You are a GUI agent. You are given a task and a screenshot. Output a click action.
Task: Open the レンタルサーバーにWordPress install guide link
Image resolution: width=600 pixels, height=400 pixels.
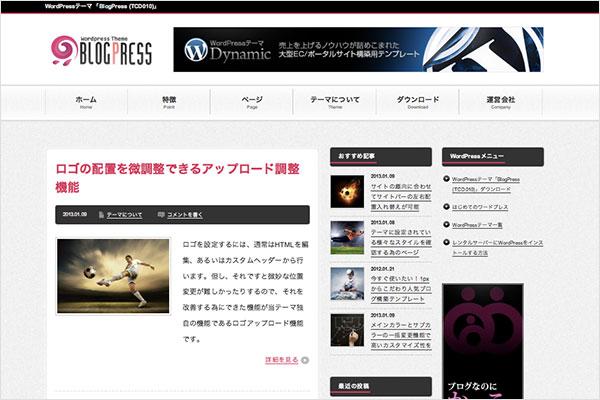[x=497, y=248]
